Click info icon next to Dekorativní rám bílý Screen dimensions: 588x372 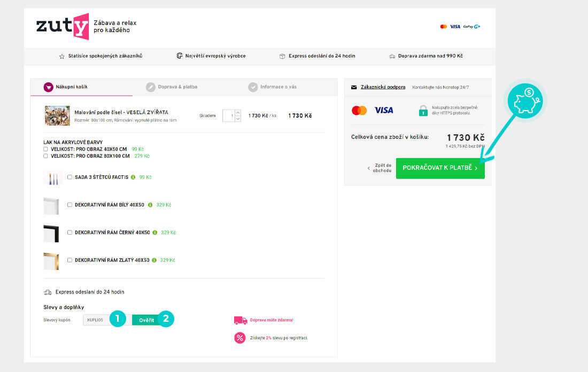click(x=150, y=205)
